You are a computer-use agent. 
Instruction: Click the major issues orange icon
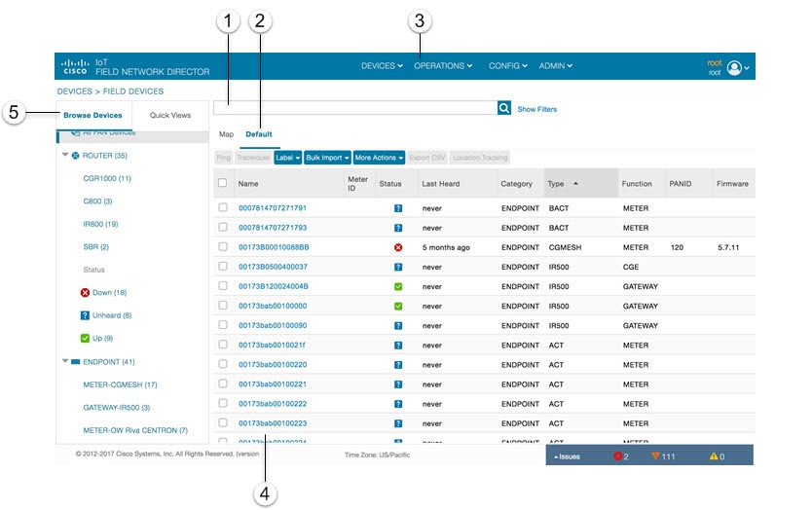(655, 455)
